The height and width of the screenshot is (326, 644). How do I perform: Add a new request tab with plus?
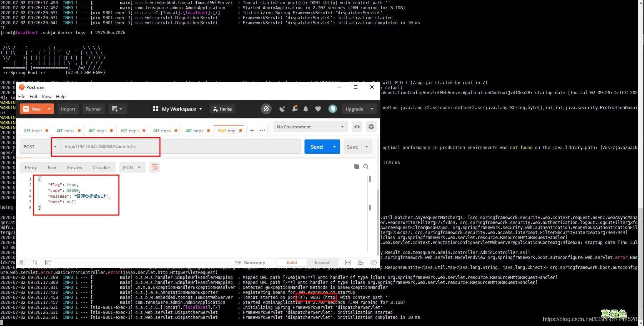point(252,131)
